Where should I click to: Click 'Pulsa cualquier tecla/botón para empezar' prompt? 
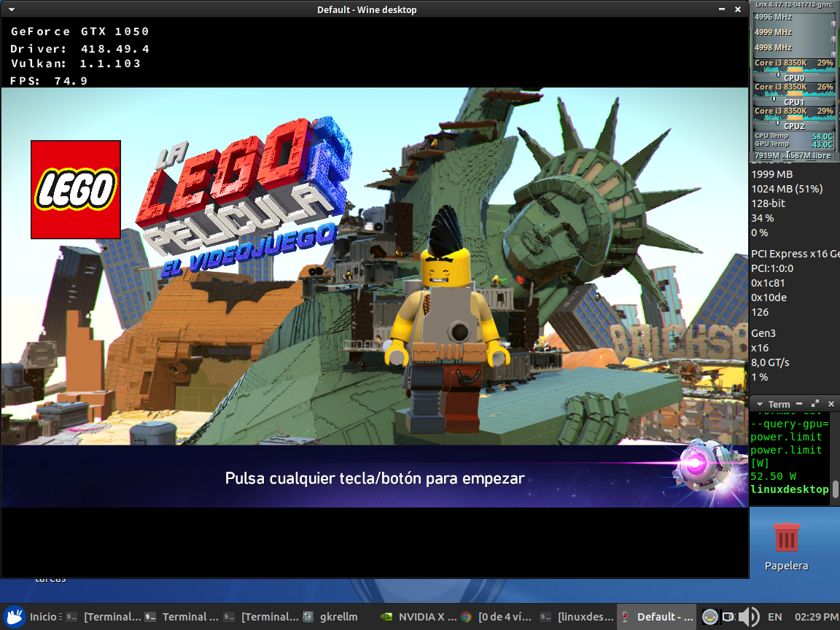tap(375, 478)
